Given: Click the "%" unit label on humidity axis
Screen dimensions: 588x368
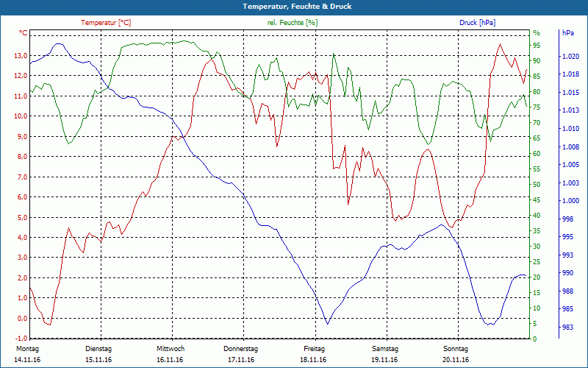Looking at the screenshot, I should (537, 33).
